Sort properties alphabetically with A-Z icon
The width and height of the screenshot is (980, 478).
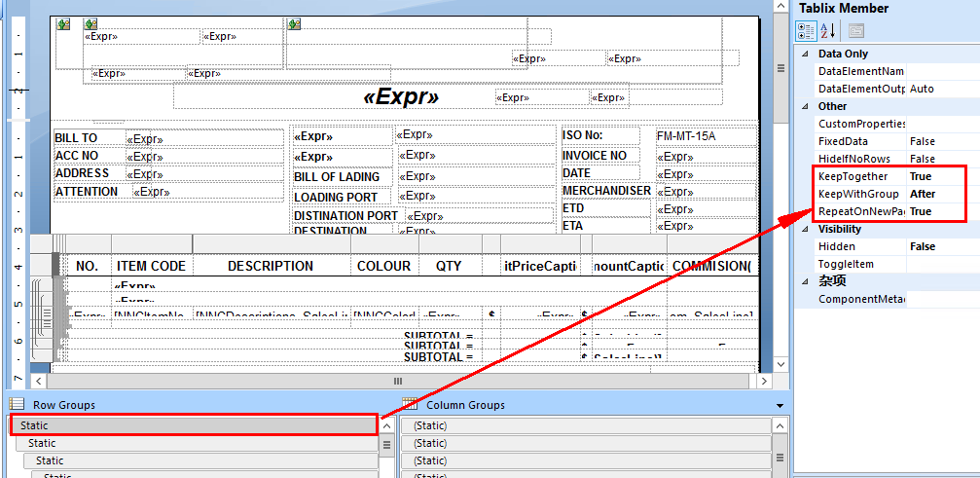point(827,29)
